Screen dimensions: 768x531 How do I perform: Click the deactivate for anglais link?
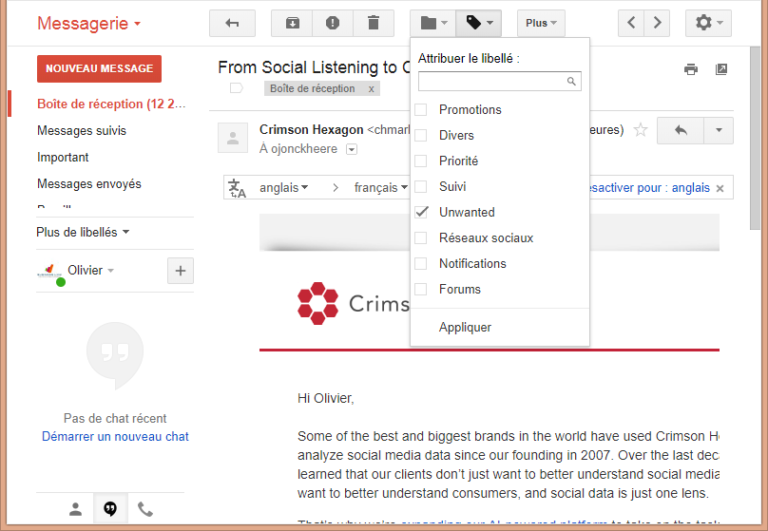tap(649, 188)
